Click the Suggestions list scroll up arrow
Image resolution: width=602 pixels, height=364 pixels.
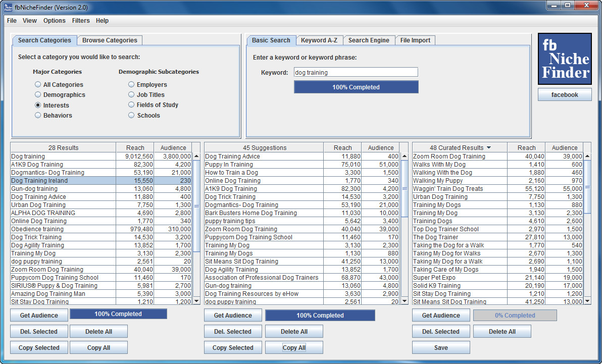point(404,157)
